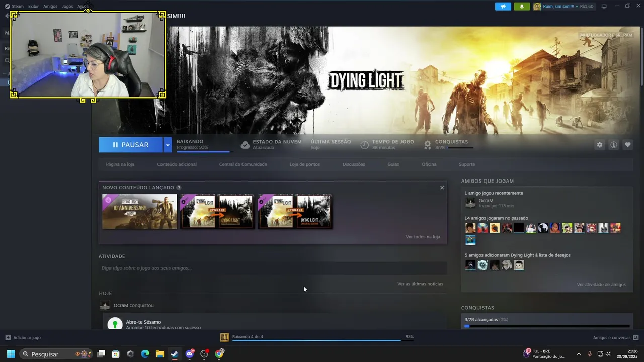Image resolution: width=644 pixels, height=362 pixels.
Task: Click the cloud status checkmark icon
Action: [245, 145]
